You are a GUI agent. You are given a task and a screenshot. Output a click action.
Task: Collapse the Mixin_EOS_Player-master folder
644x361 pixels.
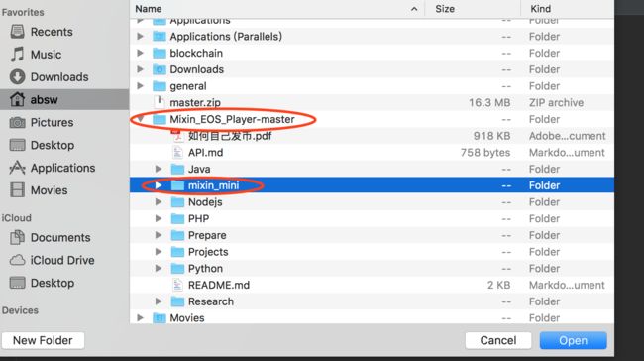[x=141, y=119]
